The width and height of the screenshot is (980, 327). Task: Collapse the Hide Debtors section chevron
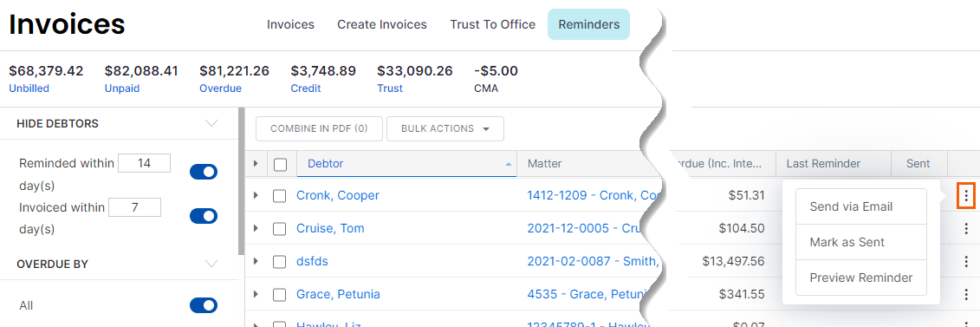tap(212, 124)
